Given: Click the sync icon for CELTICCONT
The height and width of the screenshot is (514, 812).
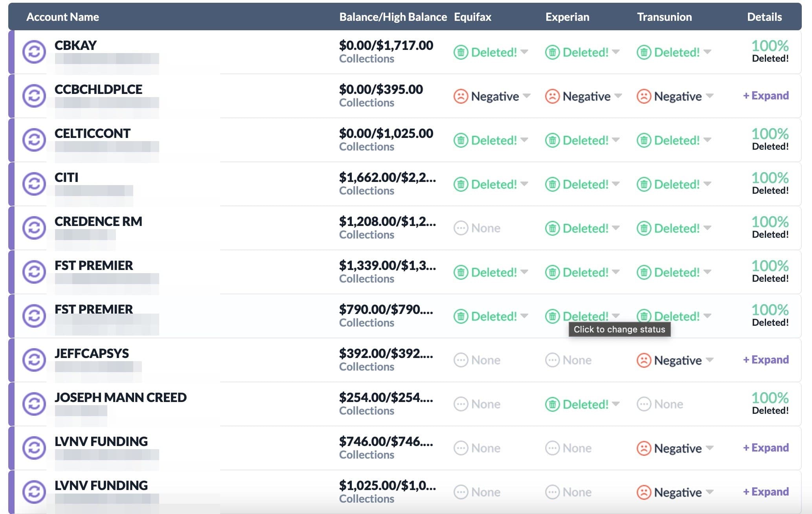Looking at the screenshot, I should [x=34, y=140].
